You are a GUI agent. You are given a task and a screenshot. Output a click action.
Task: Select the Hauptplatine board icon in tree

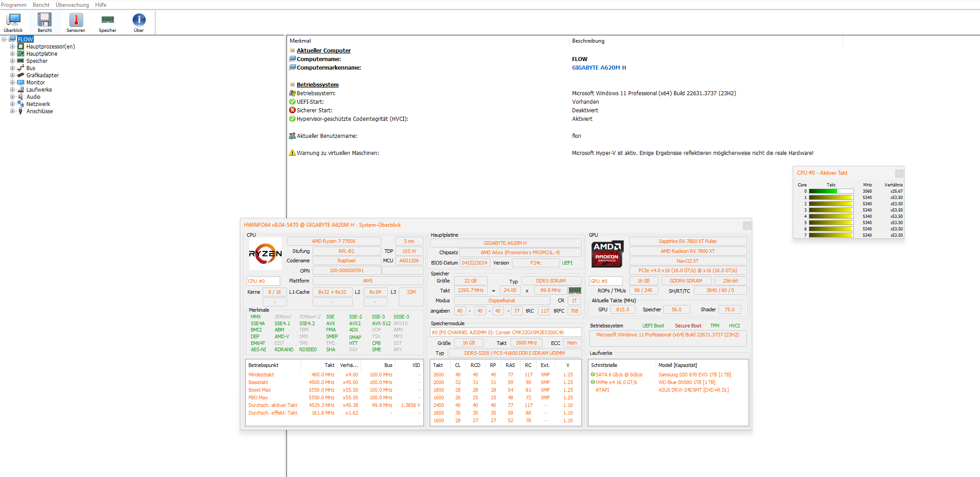(21, 54)
